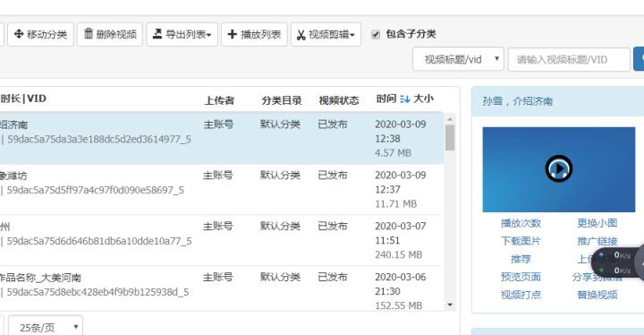Click the 240.15 MB size value
The image size is (644, 335).
coord(399,255)
